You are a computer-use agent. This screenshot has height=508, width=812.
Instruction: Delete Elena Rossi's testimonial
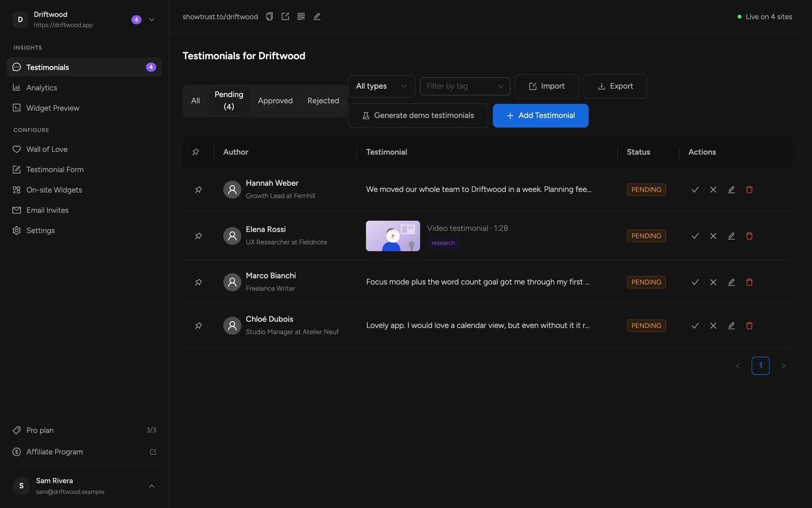tap(749, 236)
